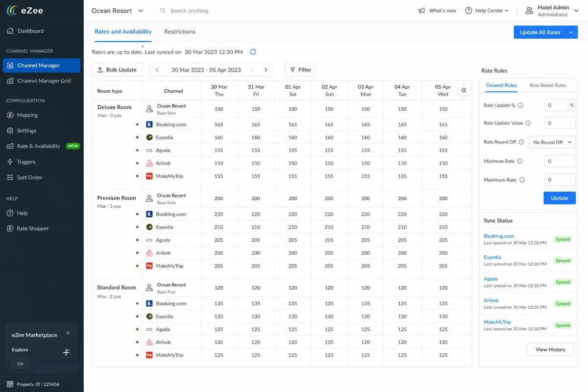
Task: Select the General Rules tab
Action: [x=501, y=85]
